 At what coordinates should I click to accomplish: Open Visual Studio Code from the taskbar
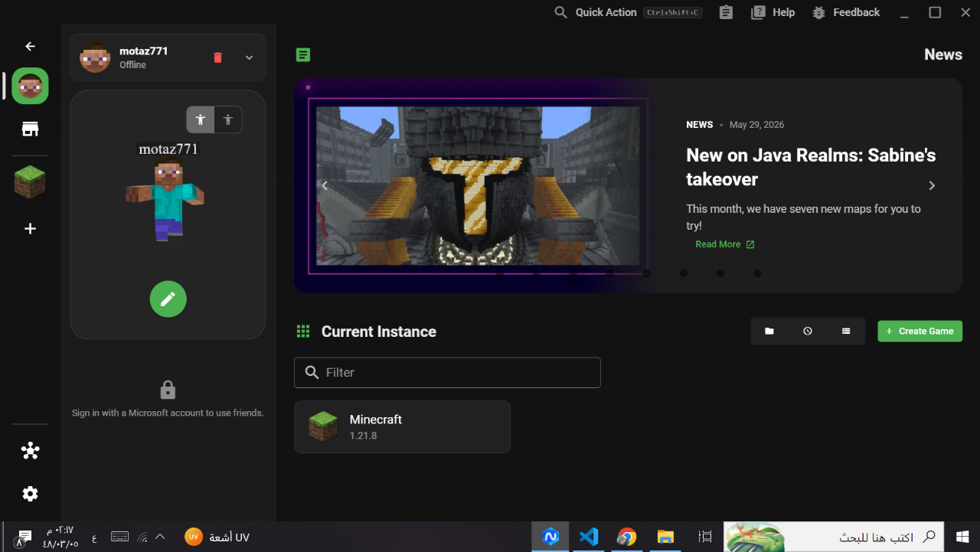click(589, 537)
